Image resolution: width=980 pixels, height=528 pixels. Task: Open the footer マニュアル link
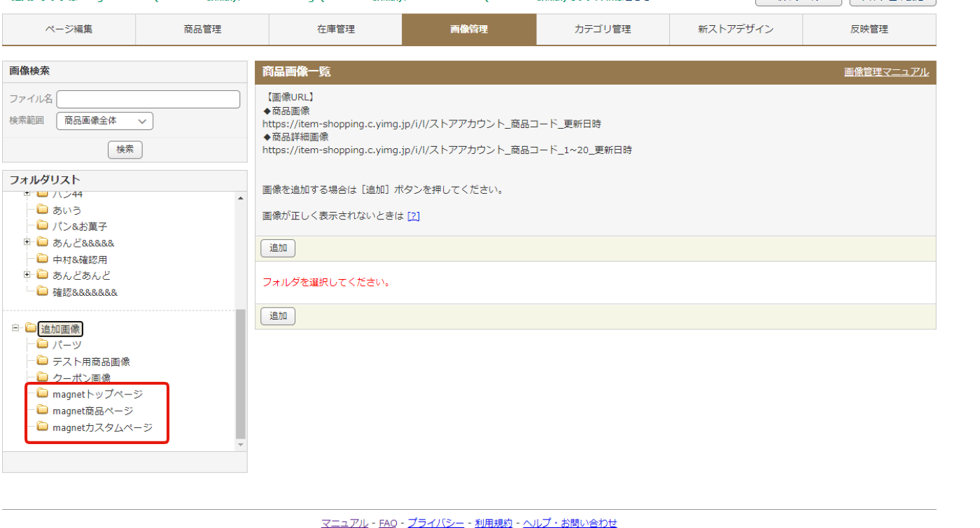point(344,523)
